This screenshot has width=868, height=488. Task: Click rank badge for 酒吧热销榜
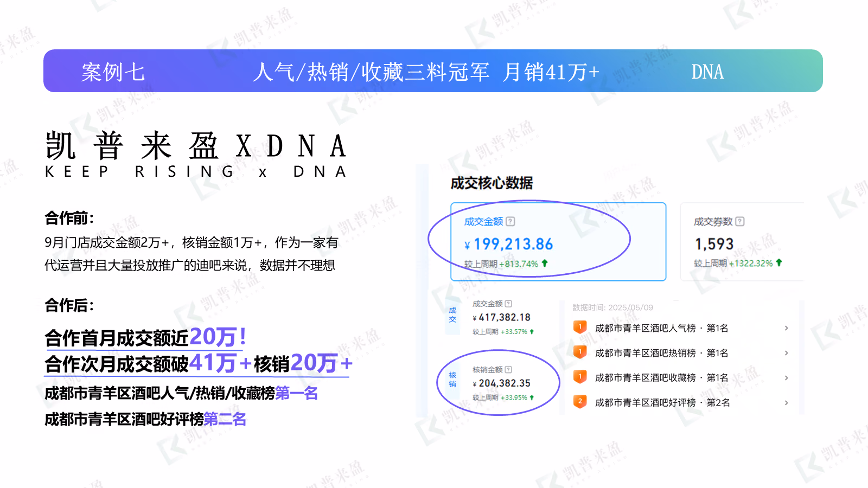tap(580, 352)
